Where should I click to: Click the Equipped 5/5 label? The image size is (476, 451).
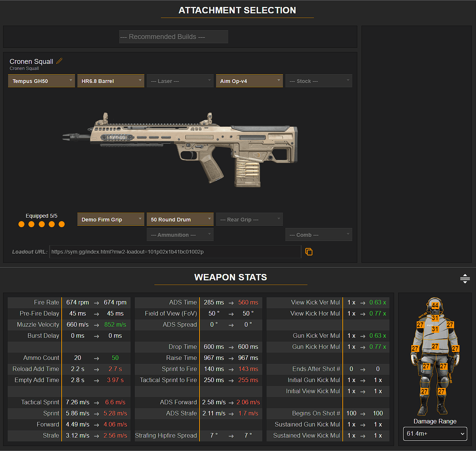coord(41,216)
